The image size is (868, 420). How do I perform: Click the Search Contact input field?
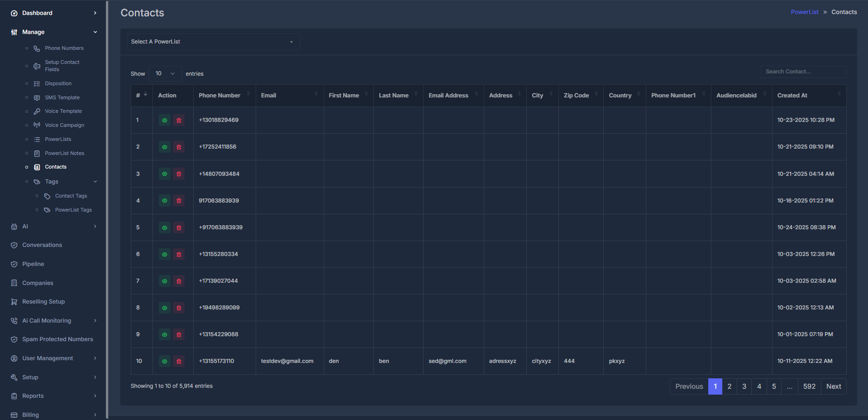point(802,72)
